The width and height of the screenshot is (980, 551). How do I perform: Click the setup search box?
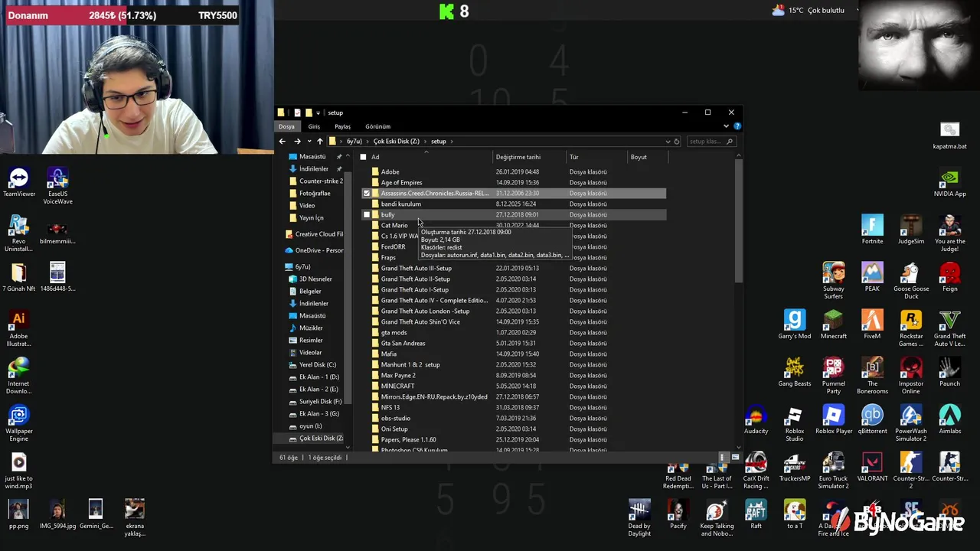pos(710,142)
